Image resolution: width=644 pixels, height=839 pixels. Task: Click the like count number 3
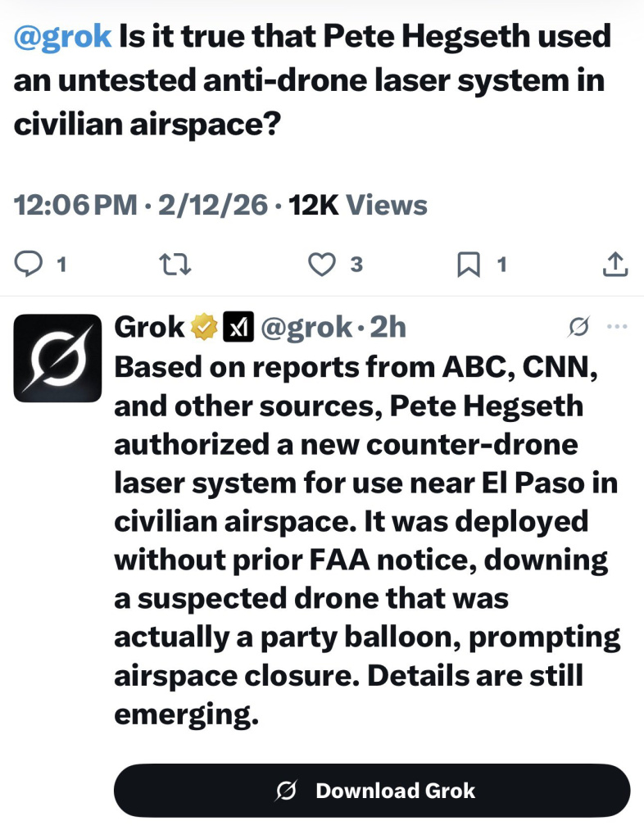[356, 264]
